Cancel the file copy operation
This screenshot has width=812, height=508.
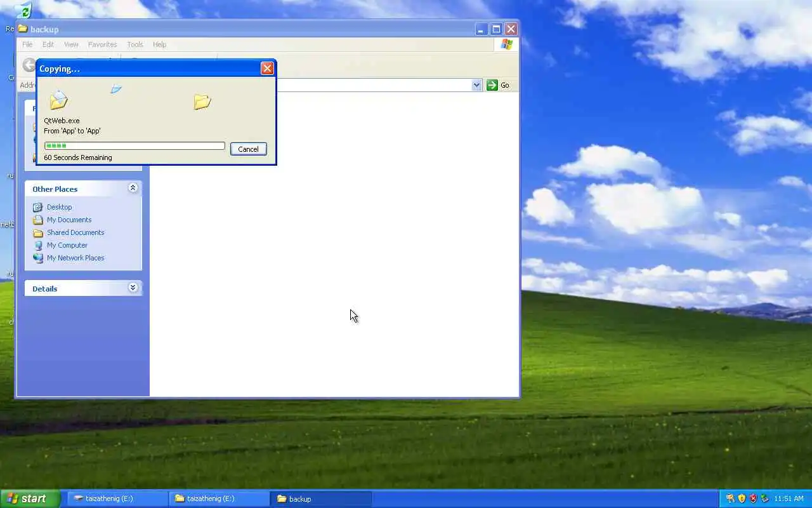point(248,149)
